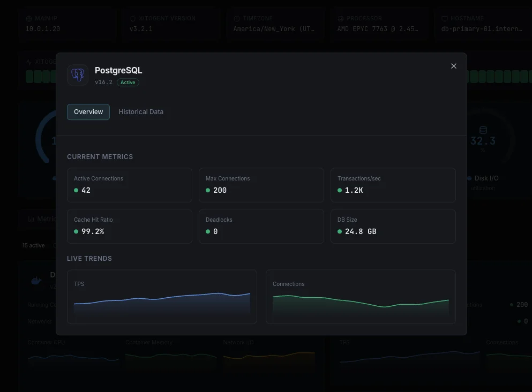
Task: Click the 1.2K transactions value
Action: [354, 190]
